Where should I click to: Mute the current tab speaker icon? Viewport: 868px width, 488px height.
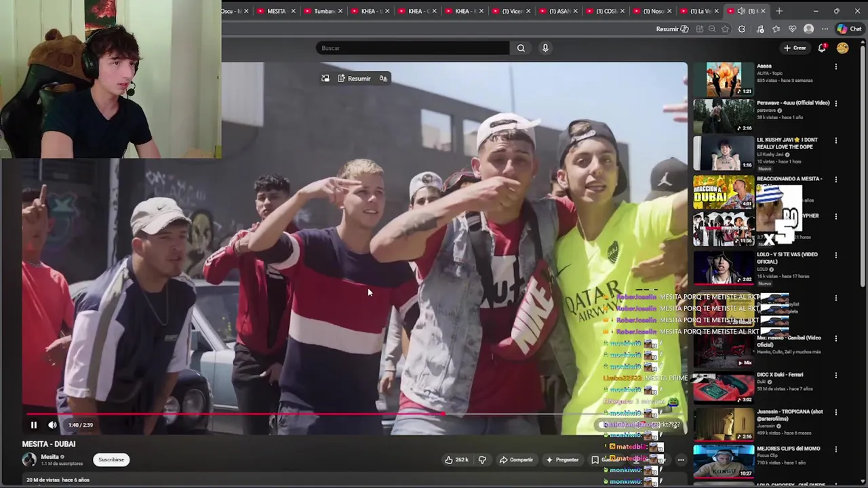pos(741,11)
